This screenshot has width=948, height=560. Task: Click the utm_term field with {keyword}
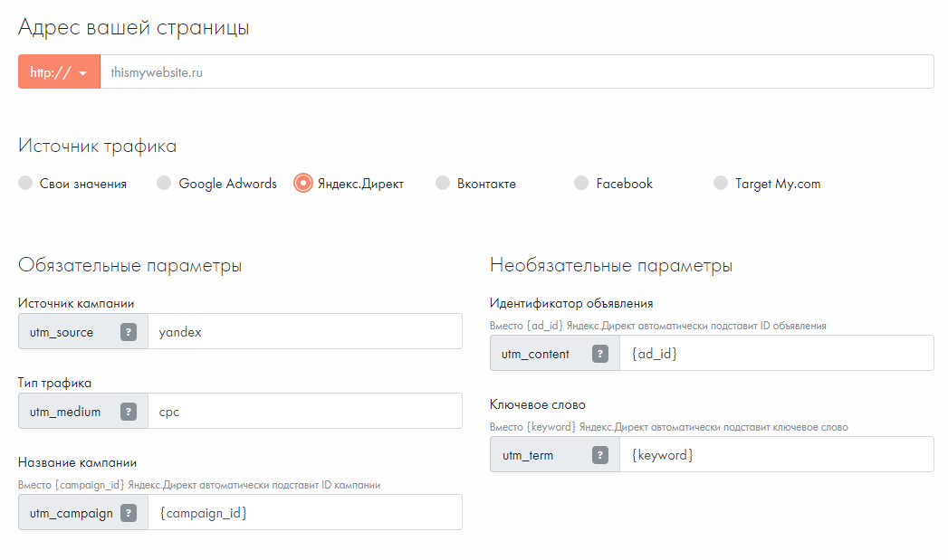click(x=776, y=455)
